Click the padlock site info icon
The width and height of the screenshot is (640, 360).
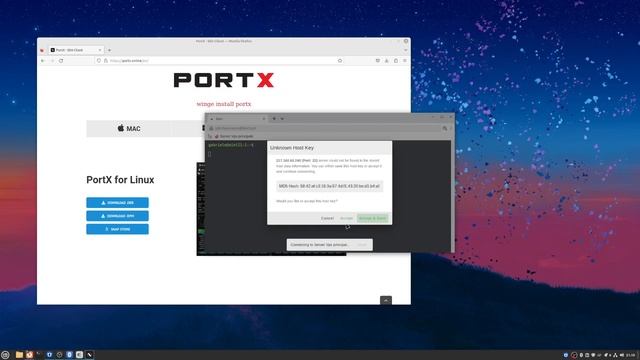[105, 60]
